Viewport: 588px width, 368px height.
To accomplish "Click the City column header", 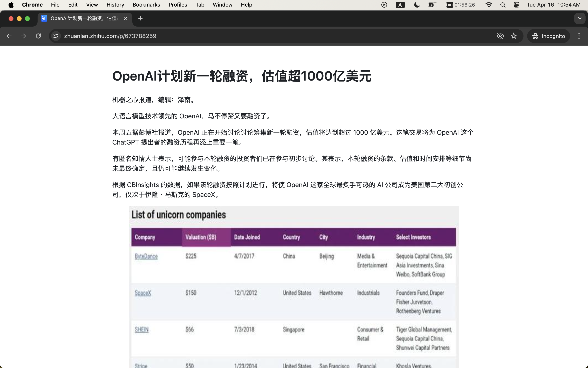I will 323,237.
